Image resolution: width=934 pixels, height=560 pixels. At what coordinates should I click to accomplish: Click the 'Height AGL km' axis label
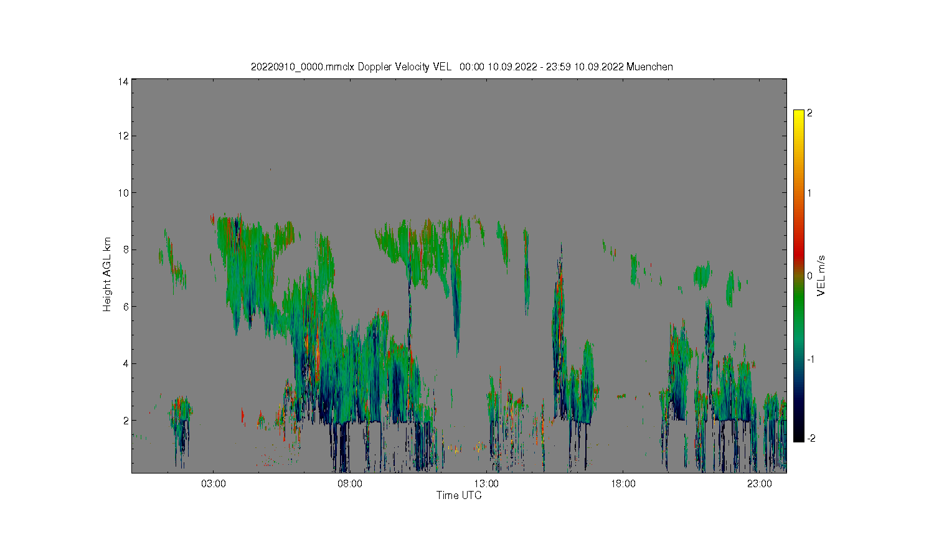pos(107,274)
